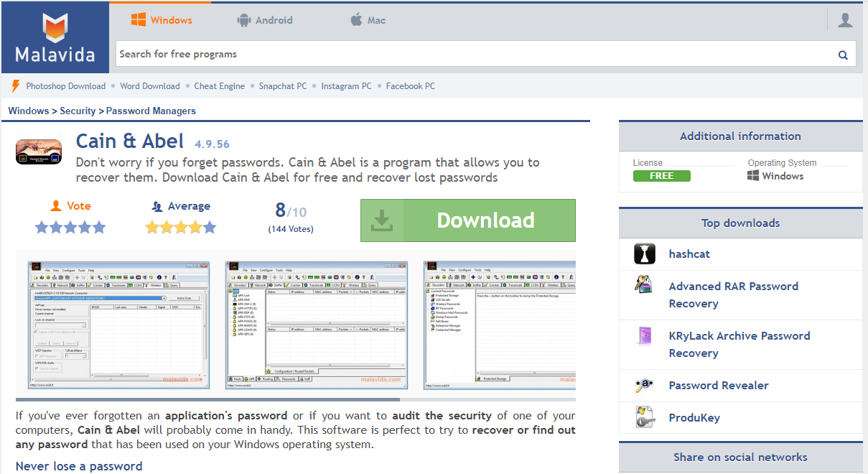
Task: Click the orange lightning bolt icon
Action: 16,86
